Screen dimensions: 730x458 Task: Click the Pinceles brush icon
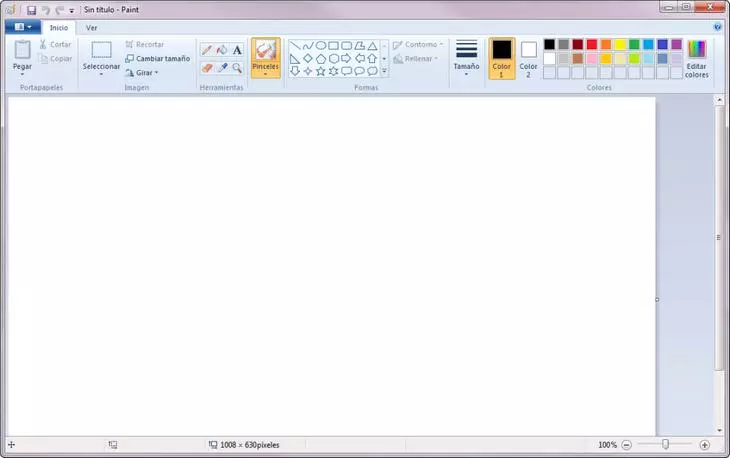[266, 50]
